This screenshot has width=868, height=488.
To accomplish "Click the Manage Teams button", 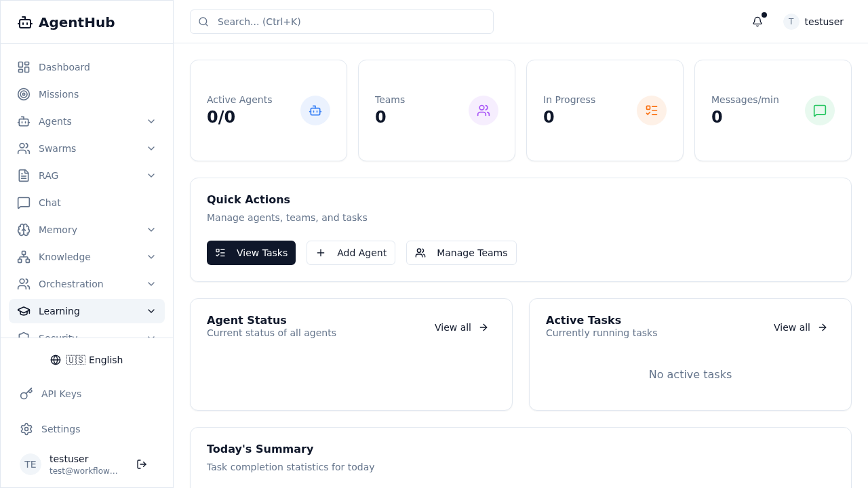I will [x=461, y=253].
